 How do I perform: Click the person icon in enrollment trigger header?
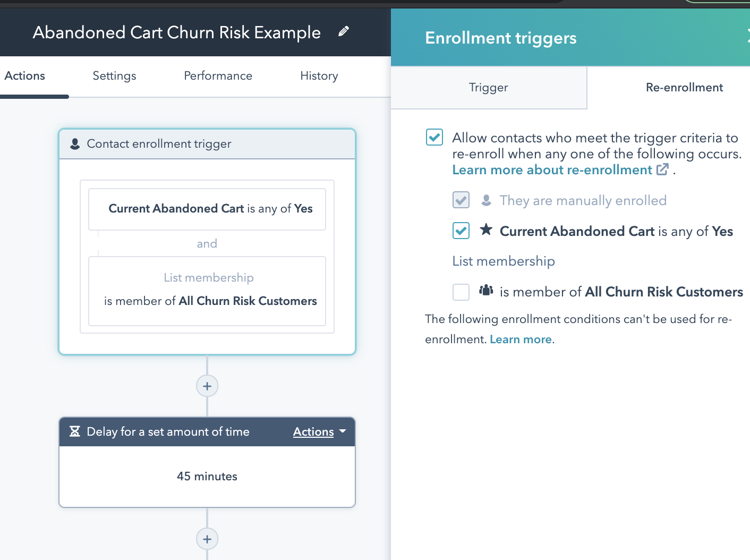(x=75, y=144)
